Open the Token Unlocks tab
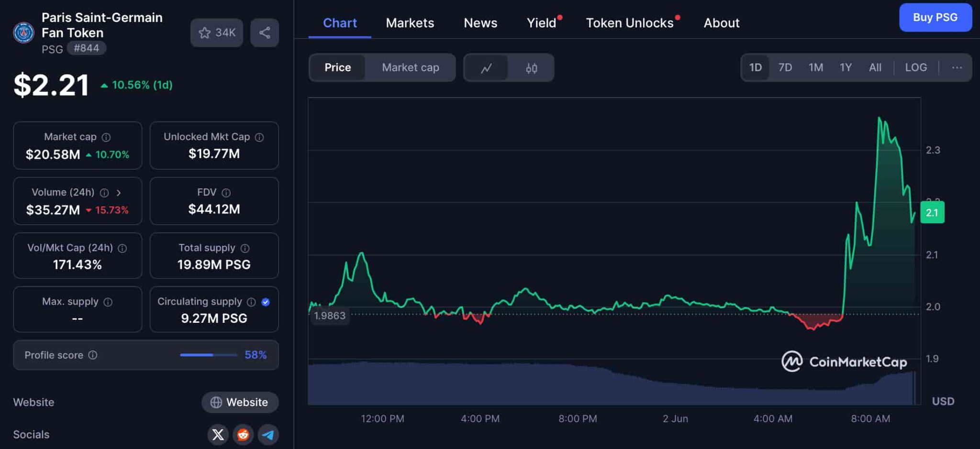The image size is (980, 449). point(630,23)
